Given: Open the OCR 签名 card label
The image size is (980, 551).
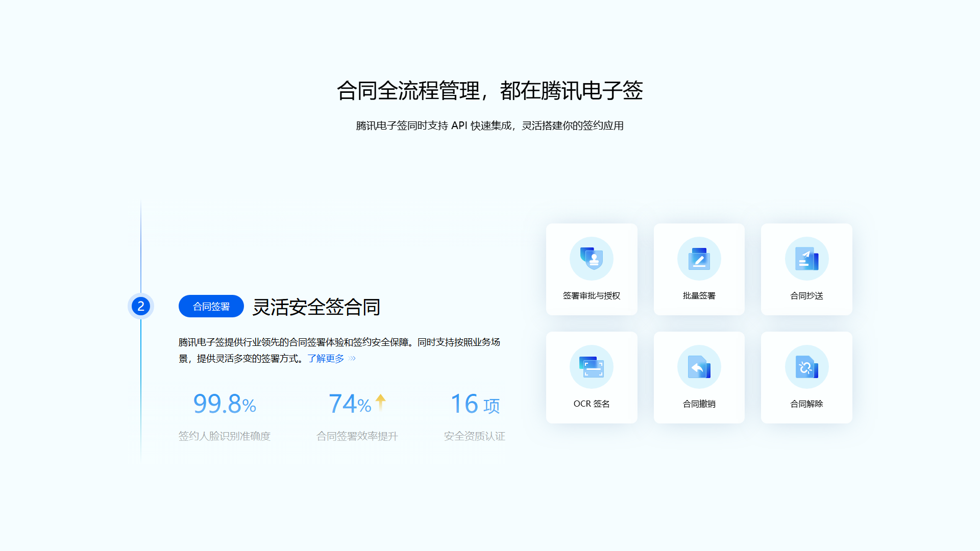Looking at the screenshot, I should 592,404.
